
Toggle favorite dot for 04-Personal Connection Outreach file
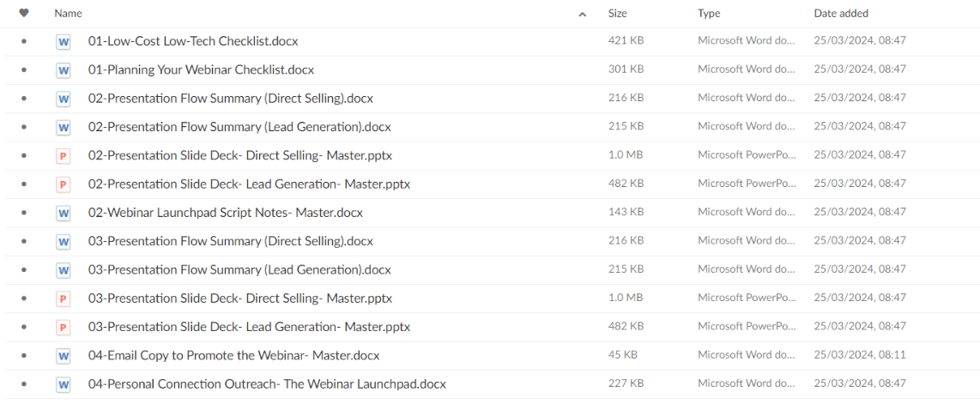(24, 384)
